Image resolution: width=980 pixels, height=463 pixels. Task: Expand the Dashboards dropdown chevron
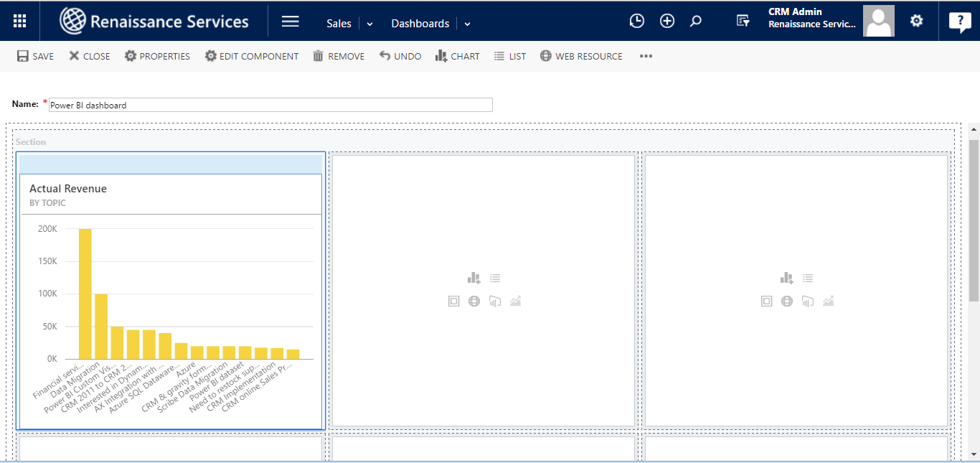[x=468, y=24]
